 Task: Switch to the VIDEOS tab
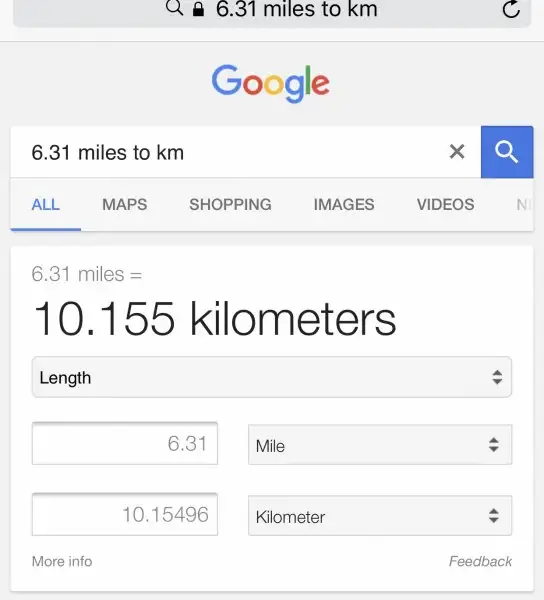coord(445,204)
